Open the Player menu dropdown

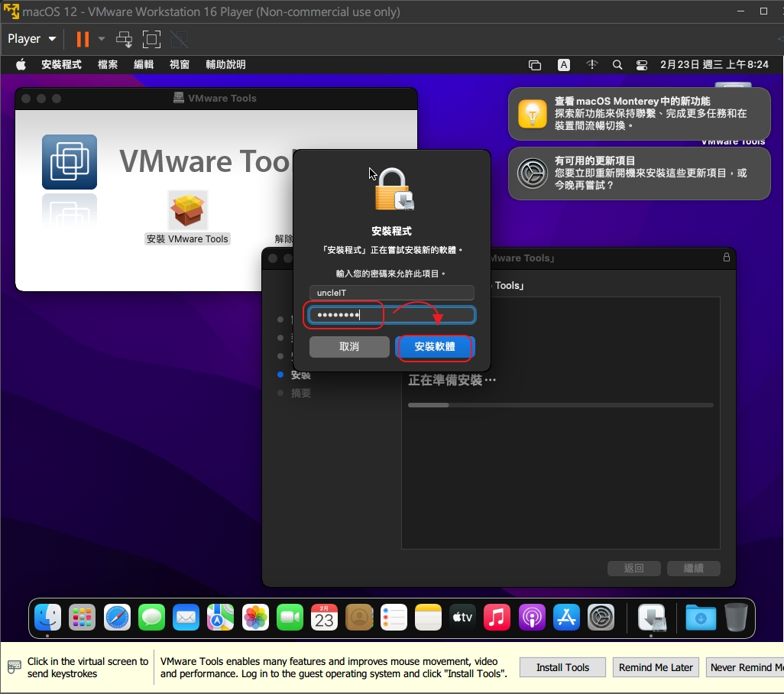(31, 39)
